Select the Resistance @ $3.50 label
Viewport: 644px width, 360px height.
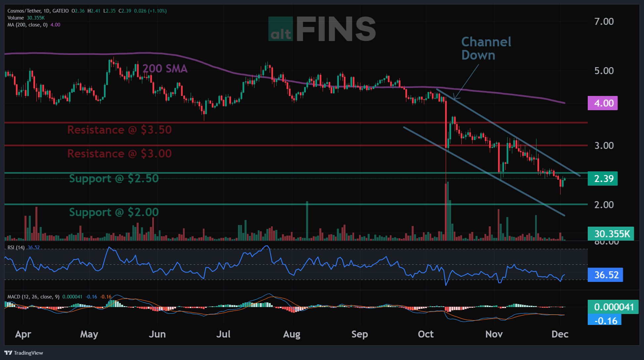click(119, 130)
